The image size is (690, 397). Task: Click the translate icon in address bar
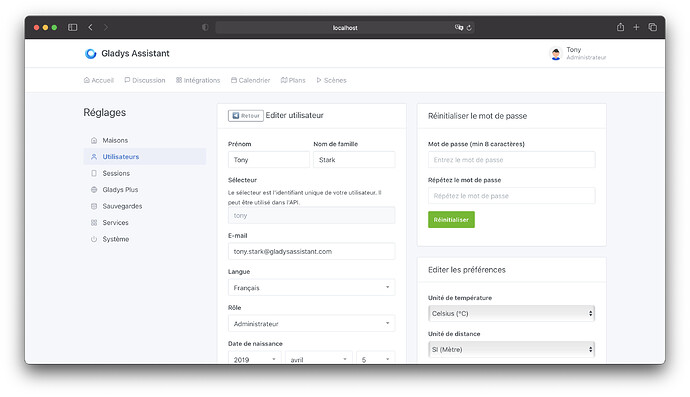459,27
